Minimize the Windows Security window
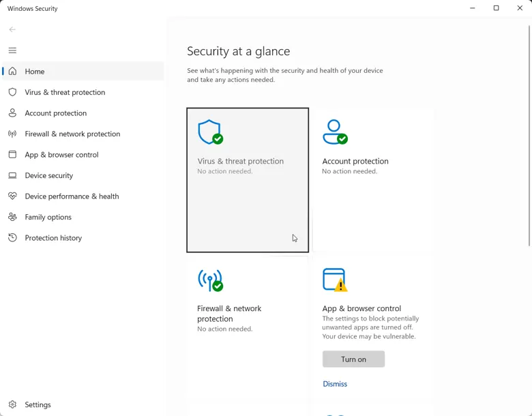The image size is (532, 416). tap(472, 8)
